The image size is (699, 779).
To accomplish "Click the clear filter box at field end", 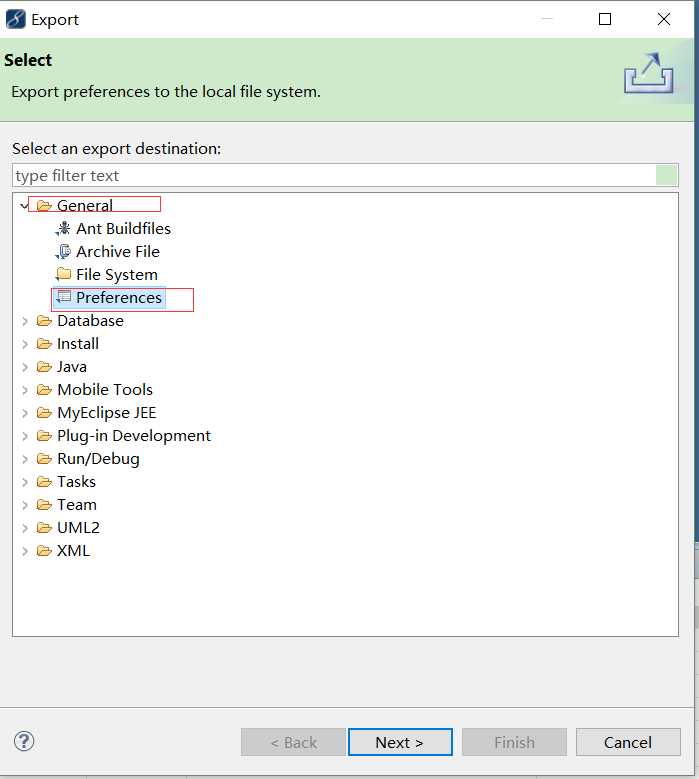I will point(666,175).
